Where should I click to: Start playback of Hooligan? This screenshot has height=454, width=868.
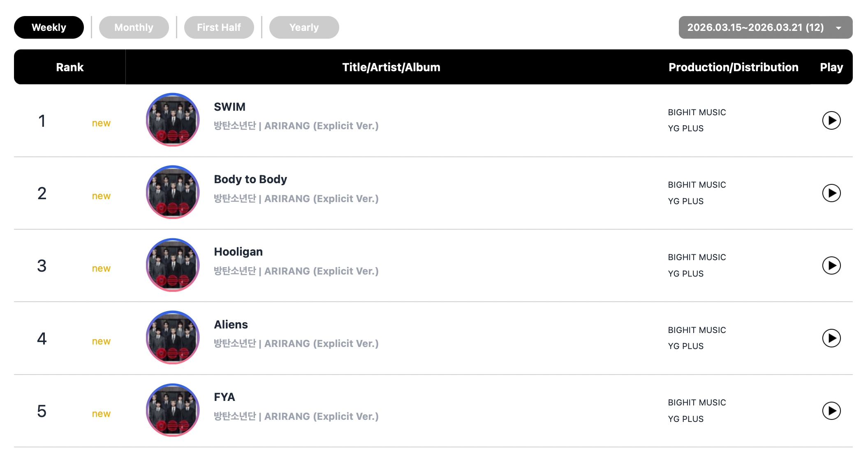click(831, 265)
